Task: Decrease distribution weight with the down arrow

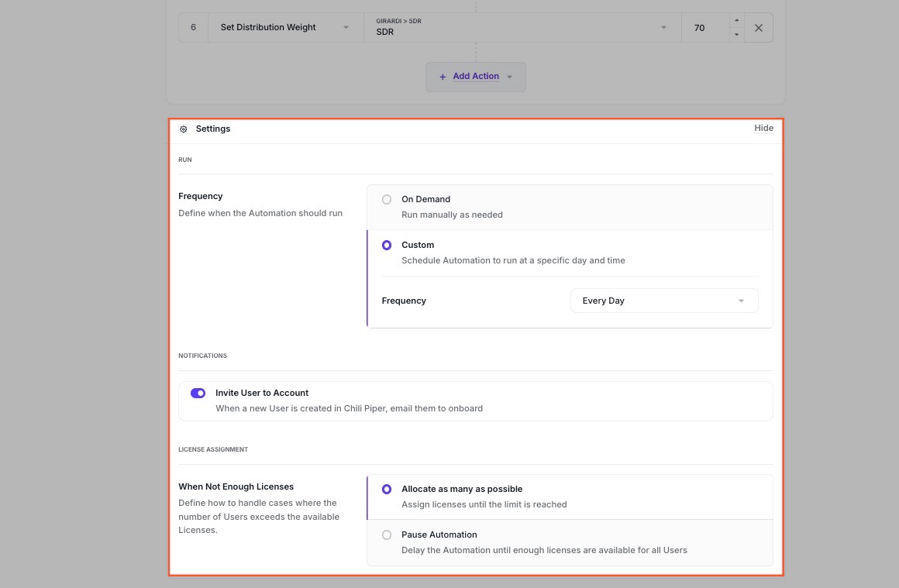Action: pyautogui.click(x=736, y=35)
